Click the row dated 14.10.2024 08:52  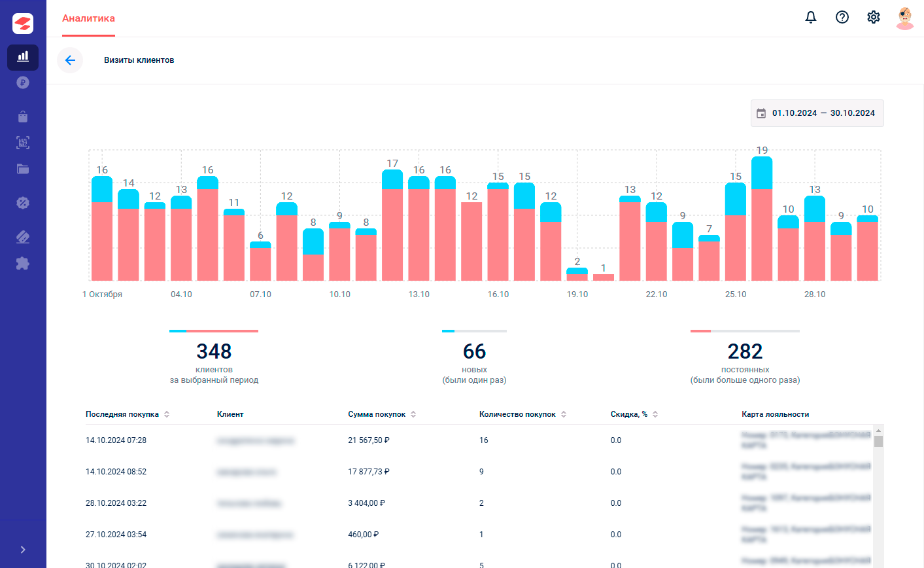point(480,472)
